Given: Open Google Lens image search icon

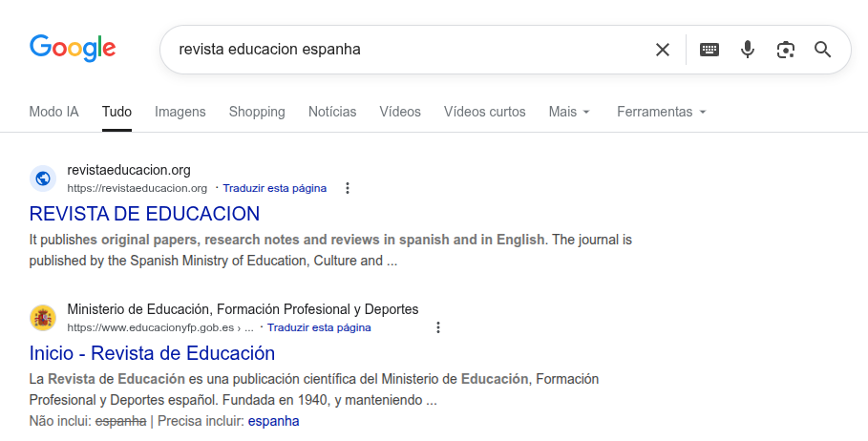Looking at the screenshot, I should click(x=786, y=50).
